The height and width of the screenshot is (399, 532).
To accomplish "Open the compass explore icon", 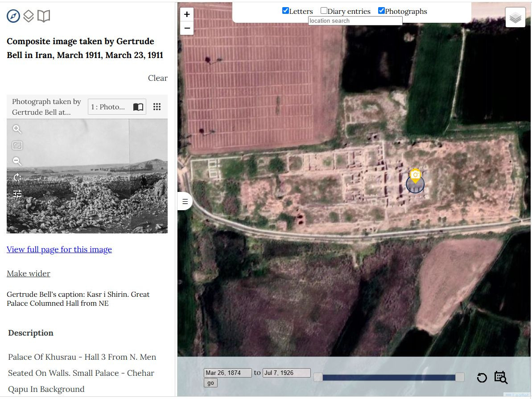I will 13,16.
